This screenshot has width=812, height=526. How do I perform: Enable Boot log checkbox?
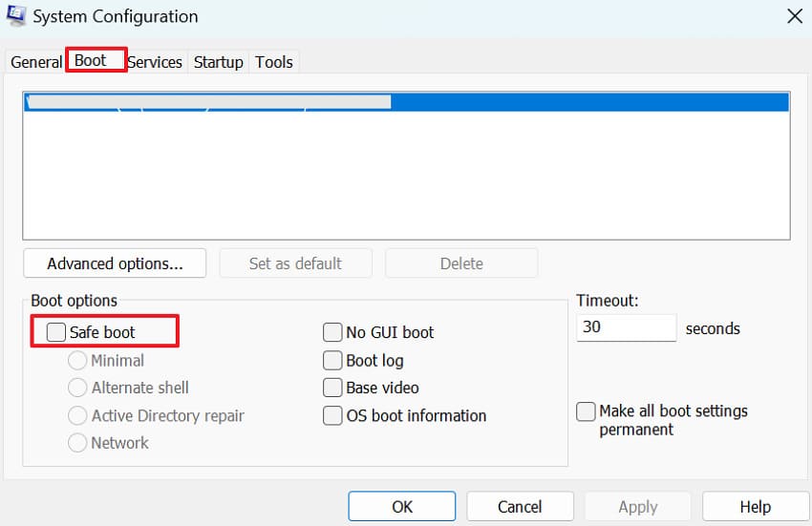click(x=332, y=360)
